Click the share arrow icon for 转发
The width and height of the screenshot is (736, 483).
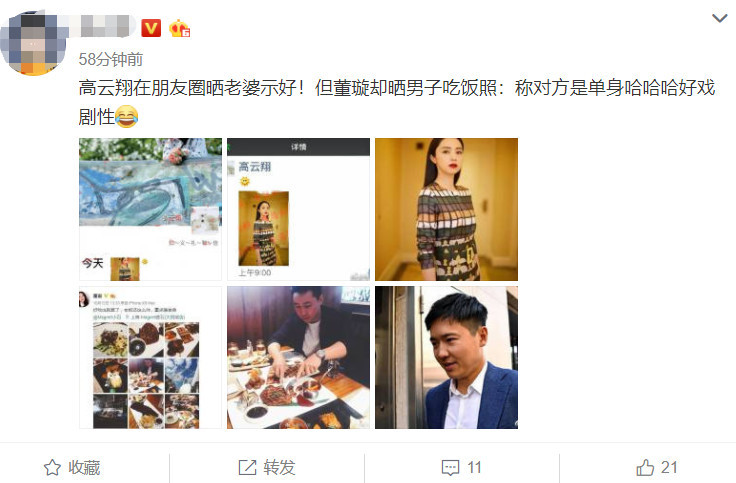(247, 468)
